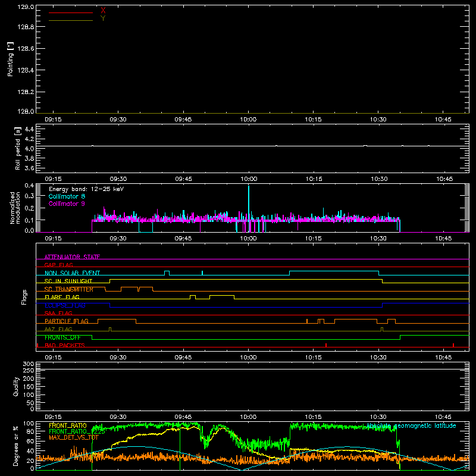Click the PARTICLE_FLAG label
The width and height of the screenshot is (476, 476).
click(x=67, y=321)
